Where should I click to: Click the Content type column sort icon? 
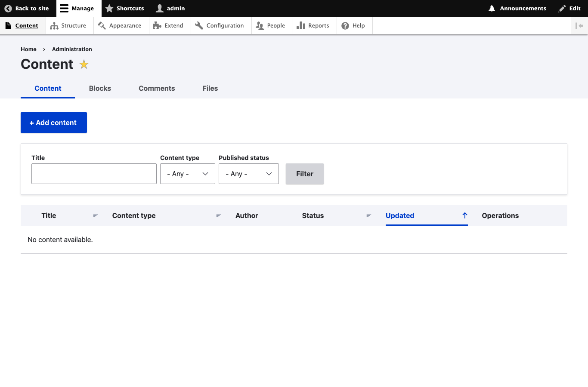(x=219, y=215)
